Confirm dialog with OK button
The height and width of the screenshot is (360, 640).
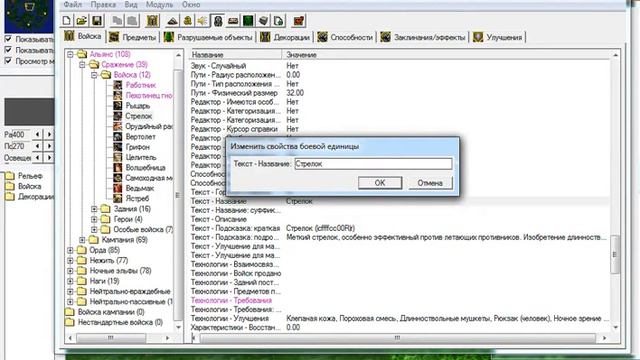pyautogui.click(x=380, y=183)
